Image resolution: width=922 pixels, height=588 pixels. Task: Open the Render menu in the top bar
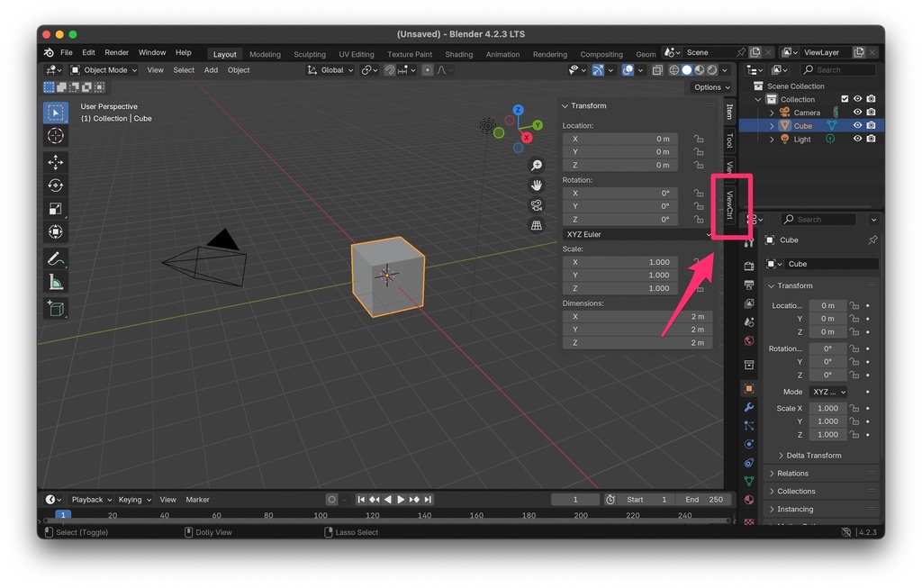coord(116,51)
